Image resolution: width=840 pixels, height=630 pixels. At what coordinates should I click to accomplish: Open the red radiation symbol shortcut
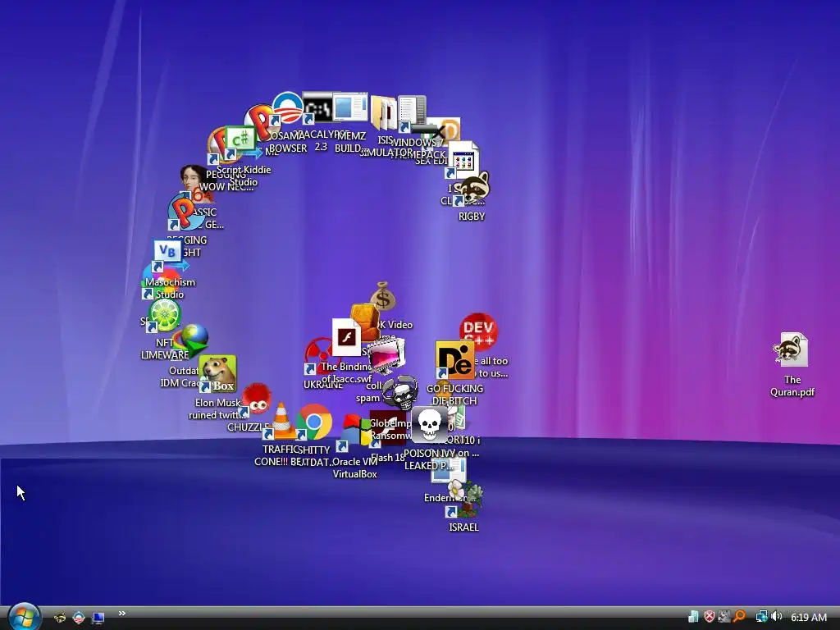[318, 355]
